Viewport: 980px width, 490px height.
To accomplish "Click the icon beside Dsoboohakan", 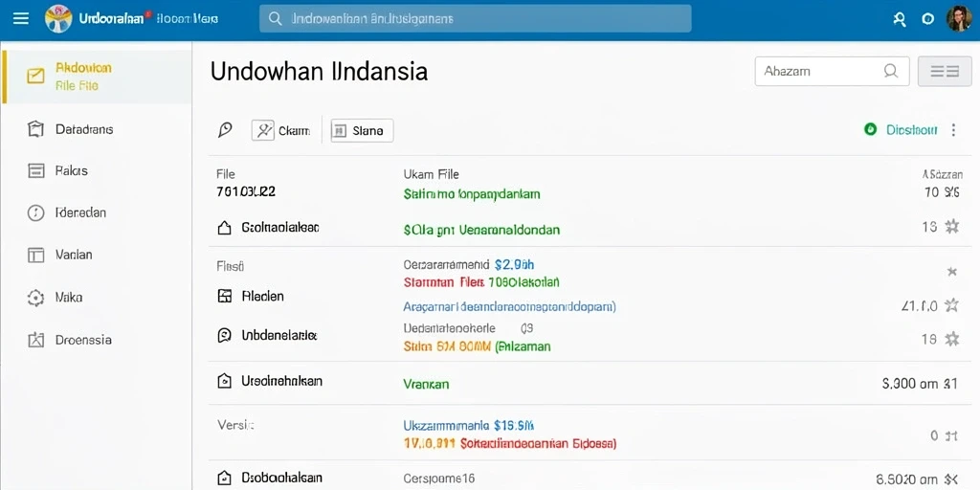I will pos(224,479).
